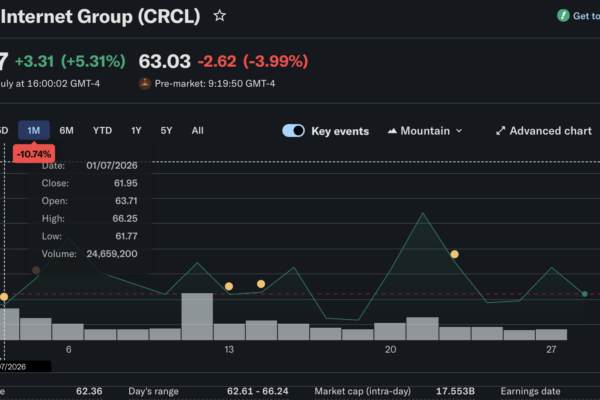Click the green endpoint dot of price line
The height and width of the screenshot is (400, 600).
pyautogui.click(x=585, y=294)
